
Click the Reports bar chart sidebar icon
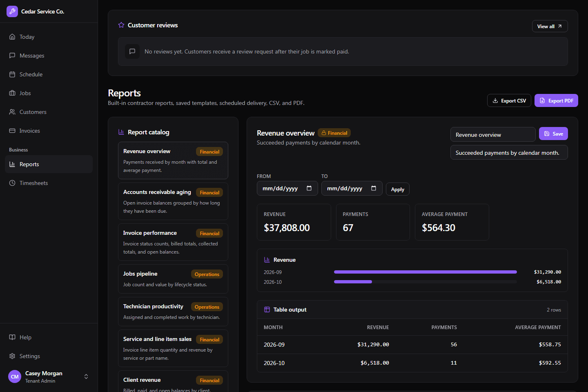12,164
